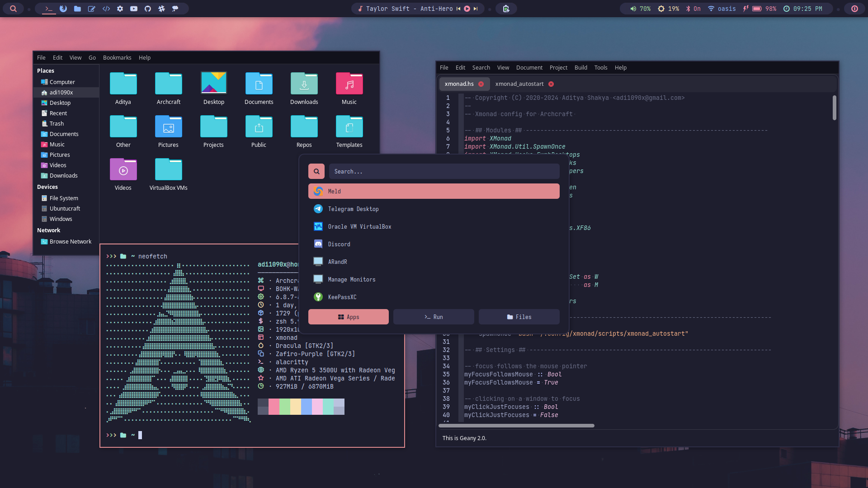Switch launcher to Files mode
The image size is (868, 488).
tap(519, 317)
